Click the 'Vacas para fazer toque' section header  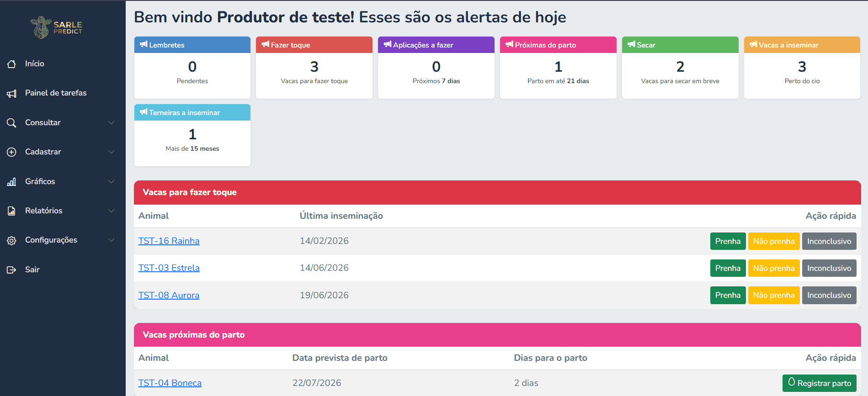(x=497, y=192)
